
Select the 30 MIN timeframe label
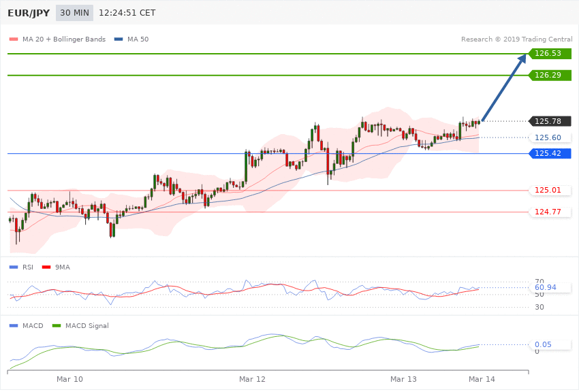pos(75,13)
